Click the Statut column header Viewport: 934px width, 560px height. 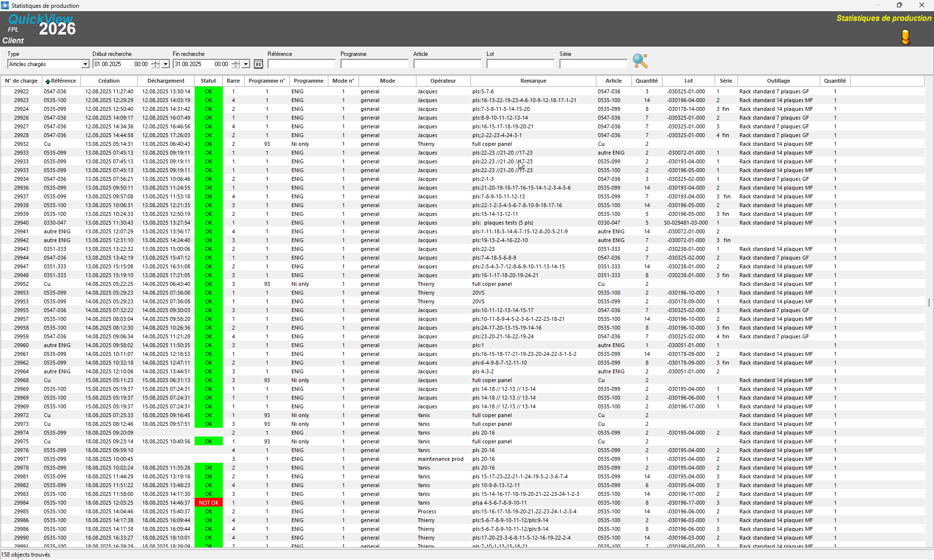(208, 81)
